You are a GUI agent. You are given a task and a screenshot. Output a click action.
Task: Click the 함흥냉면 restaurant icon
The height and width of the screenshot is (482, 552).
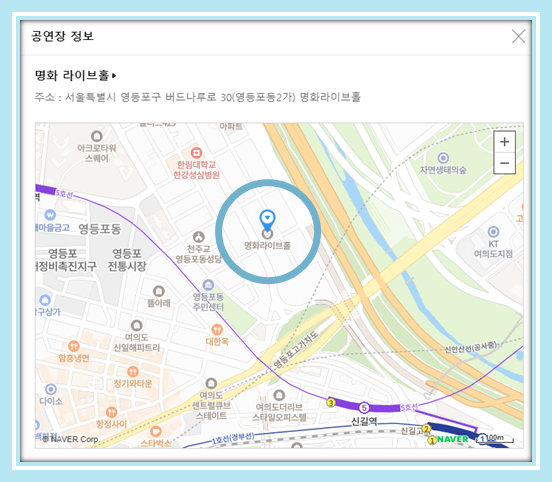[x=74, y=346]
